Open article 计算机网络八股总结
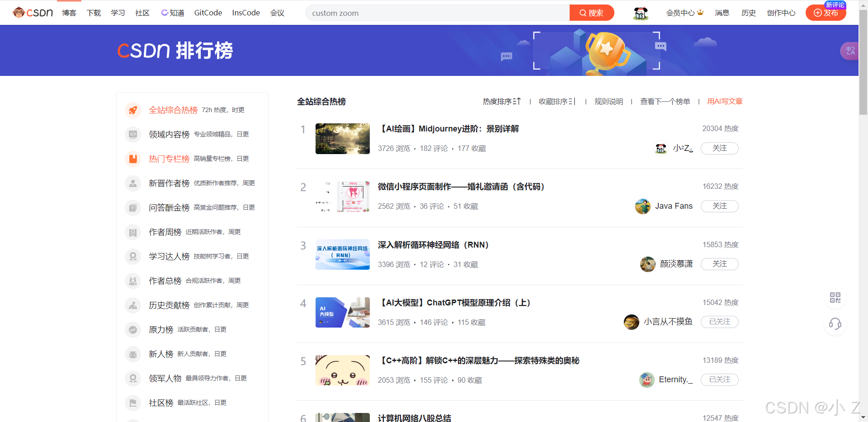This screenshot has width=868, height=422. 415,418
